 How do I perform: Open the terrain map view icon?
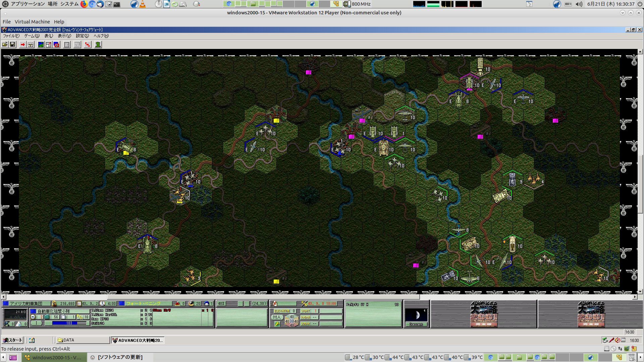pyautogui.click(x=41, y=45)
